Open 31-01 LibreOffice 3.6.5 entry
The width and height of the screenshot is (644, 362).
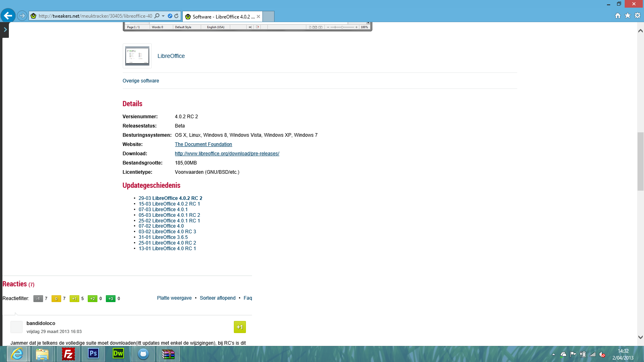point(163,237)
